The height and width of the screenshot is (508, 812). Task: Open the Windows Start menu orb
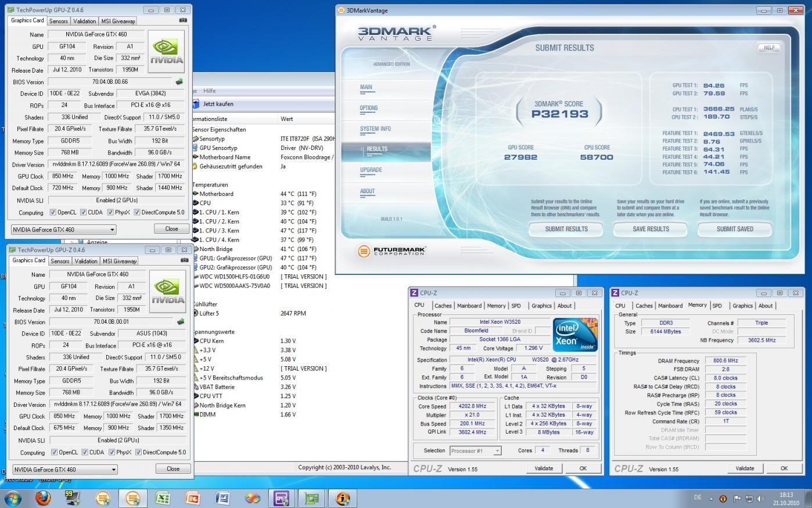tap(13, 498)
